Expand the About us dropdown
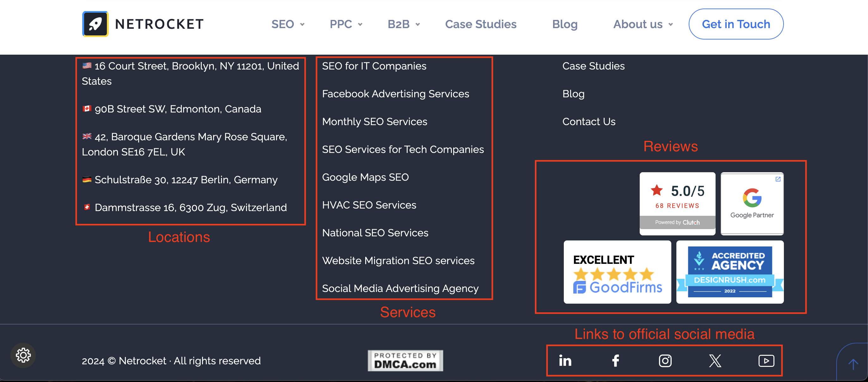 643,24
